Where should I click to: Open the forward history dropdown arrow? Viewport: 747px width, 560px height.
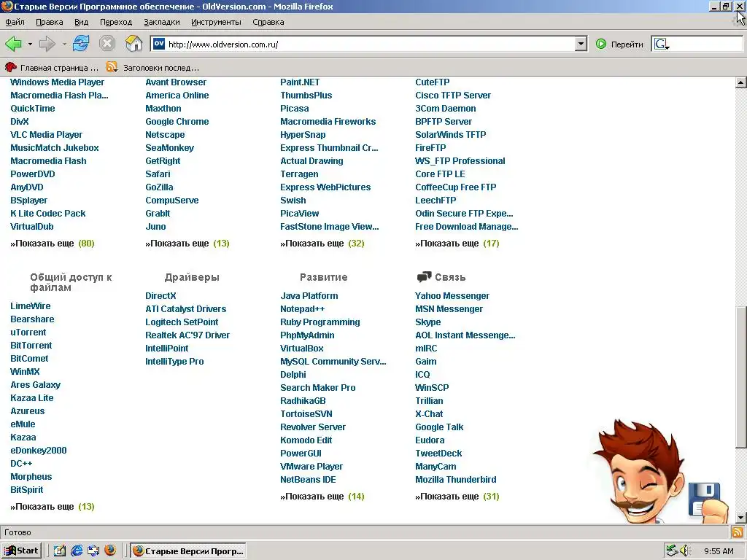(x=64, y=44)
